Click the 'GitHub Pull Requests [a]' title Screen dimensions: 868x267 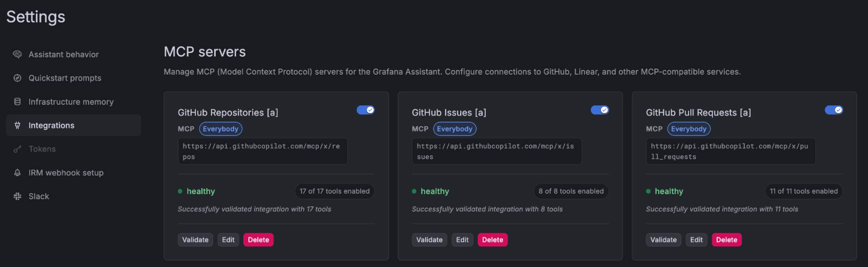point(698,112)
